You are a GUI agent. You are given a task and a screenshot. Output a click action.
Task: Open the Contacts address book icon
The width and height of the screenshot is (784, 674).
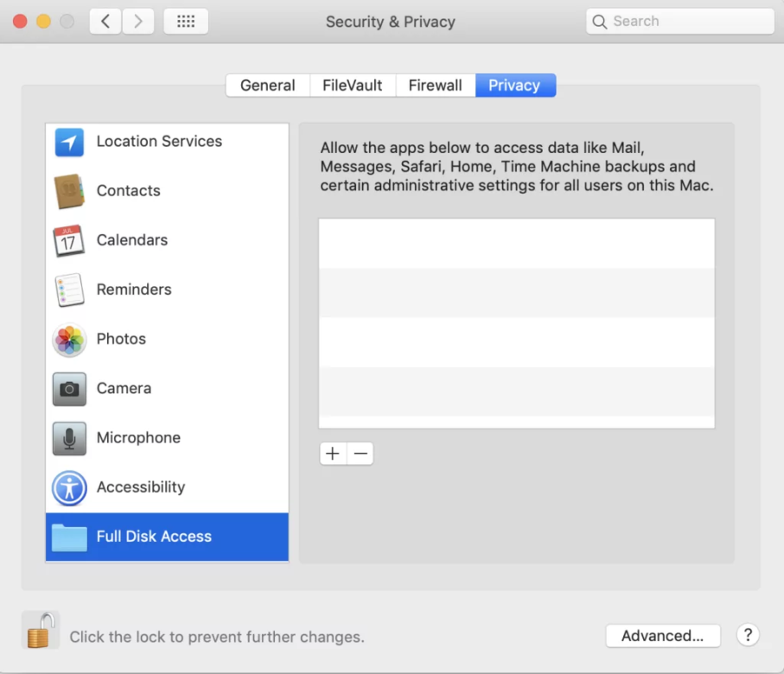[x=69, y=191]
